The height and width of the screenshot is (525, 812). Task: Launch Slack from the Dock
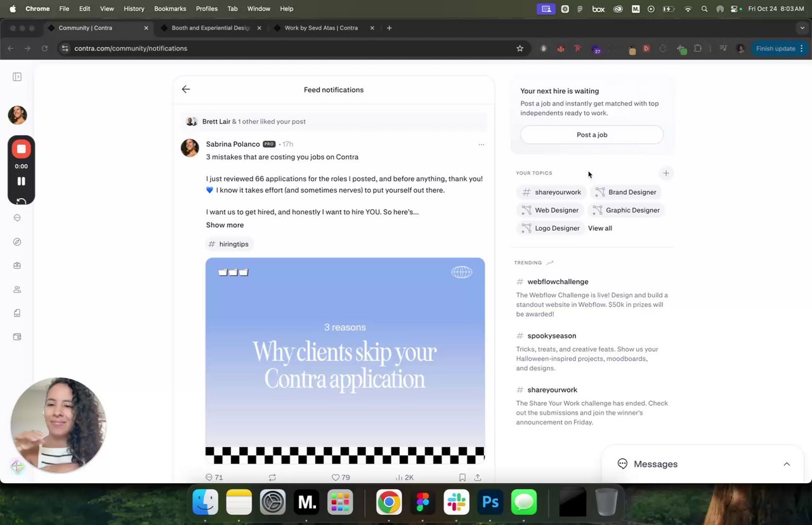[456, 503]
